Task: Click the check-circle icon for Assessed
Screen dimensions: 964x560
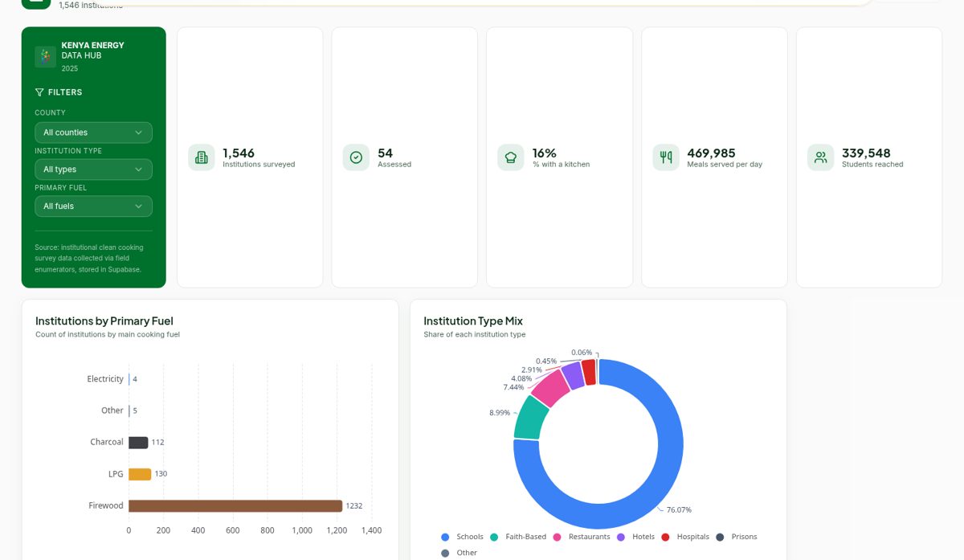Action: (356, 157)
